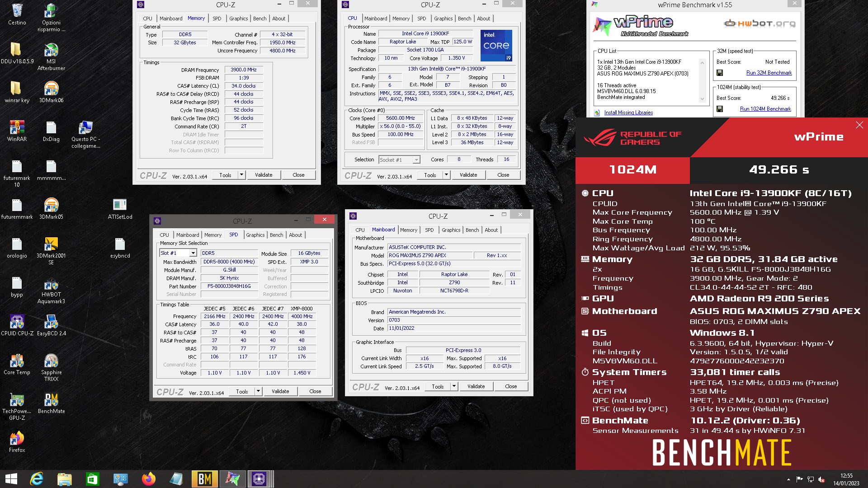This screenshot has height=488, width=868.
Task: Click Install Missing Libraries link
Action: point(628,113)
